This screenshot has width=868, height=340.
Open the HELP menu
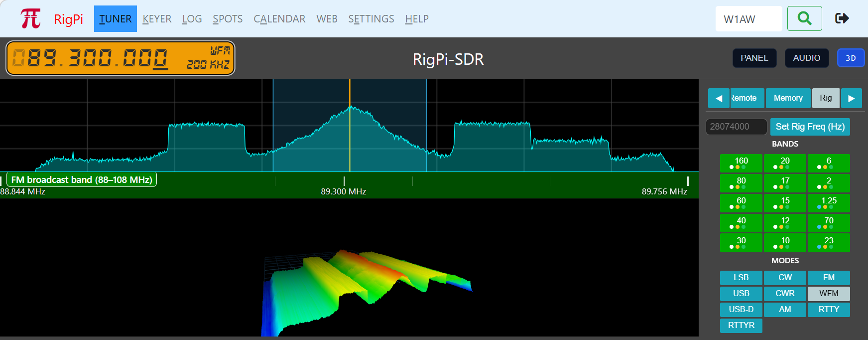coord(417,19)
